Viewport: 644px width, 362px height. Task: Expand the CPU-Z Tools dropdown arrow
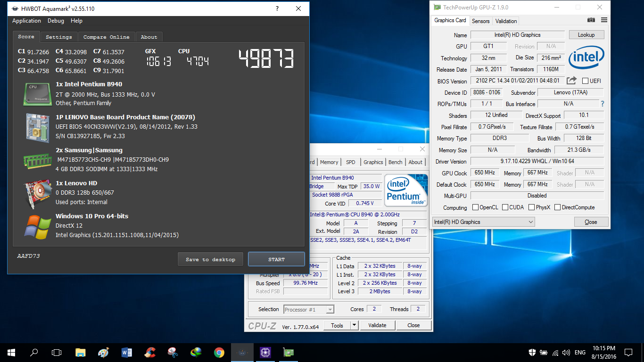(355, 325)
